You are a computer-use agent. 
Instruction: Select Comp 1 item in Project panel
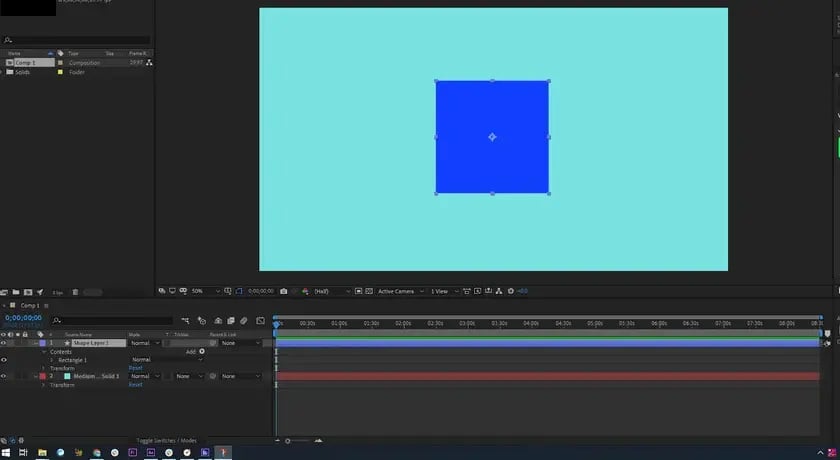(24, 63)
